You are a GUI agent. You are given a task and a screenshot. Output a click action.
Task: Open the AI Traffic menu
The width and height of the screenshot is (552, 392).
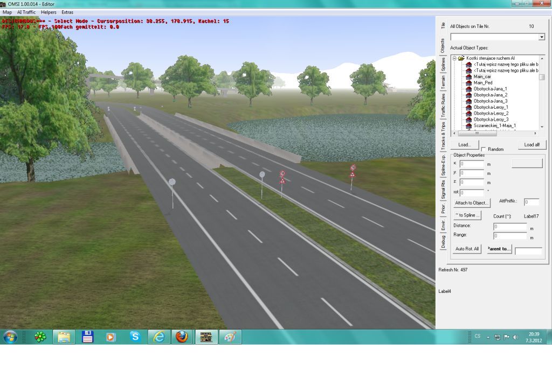[x=26, y=12]
